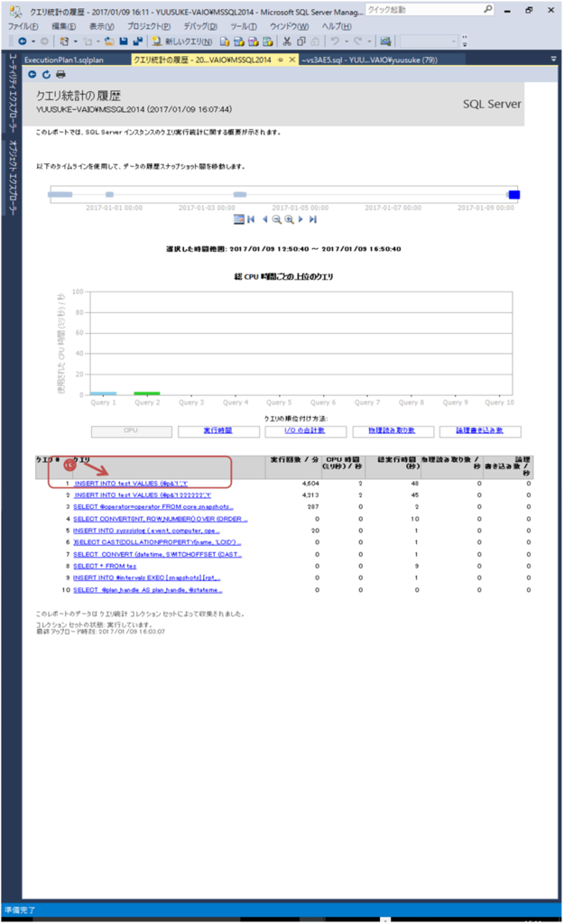Image resolution: width=564 pixels, height=924 pixels.
Task: Click the quick launch search magnifier
Action: coord(488,9)
